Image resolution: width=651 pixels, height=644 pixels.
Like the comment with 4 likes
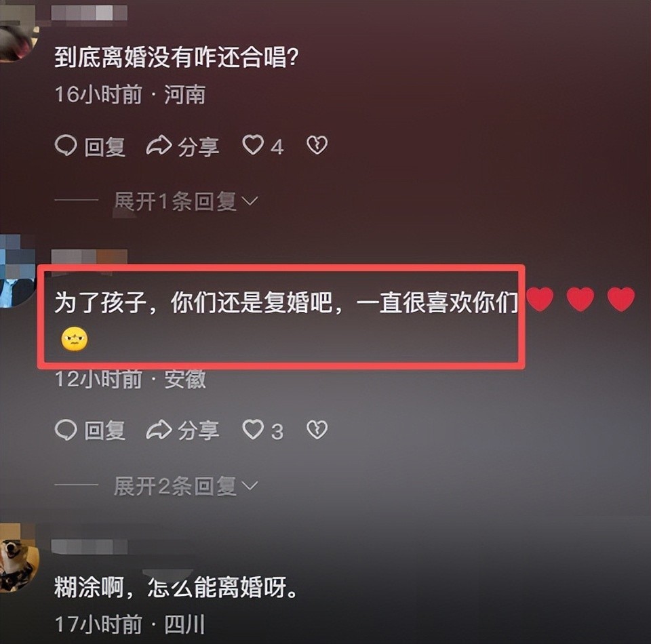253,146
